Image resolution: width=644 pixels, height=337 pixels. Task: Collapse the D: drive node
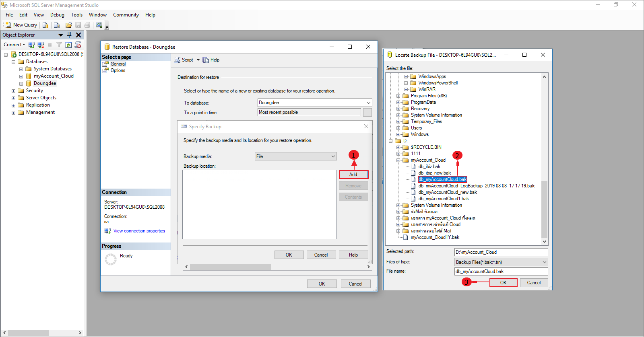click(390, 141)
